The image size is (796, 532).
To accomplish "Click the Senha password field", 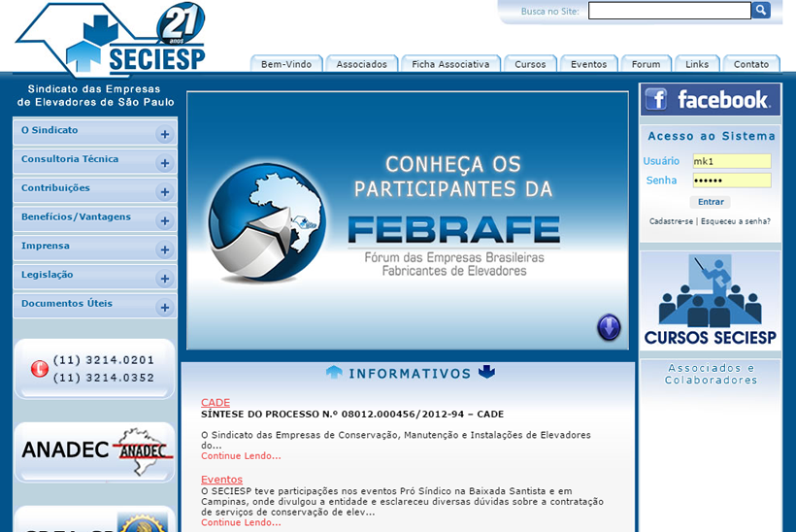I will 732,181.
